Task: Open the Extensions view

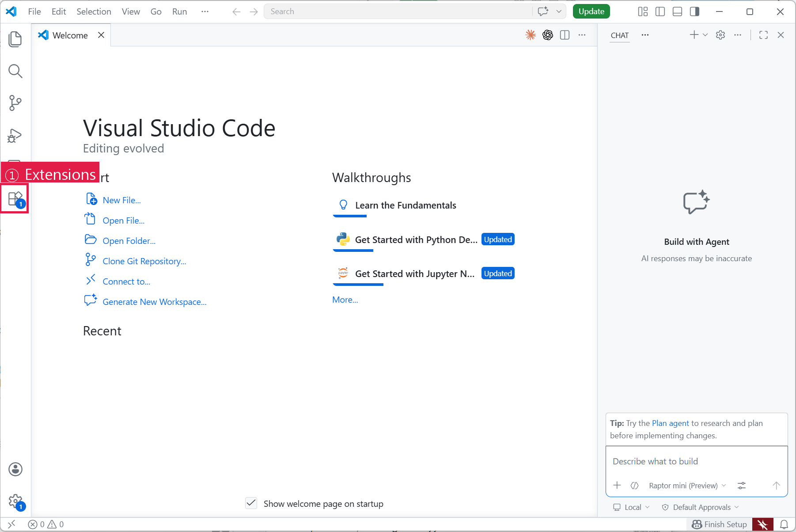Action: pyautogui.click(x=15, y=199)
